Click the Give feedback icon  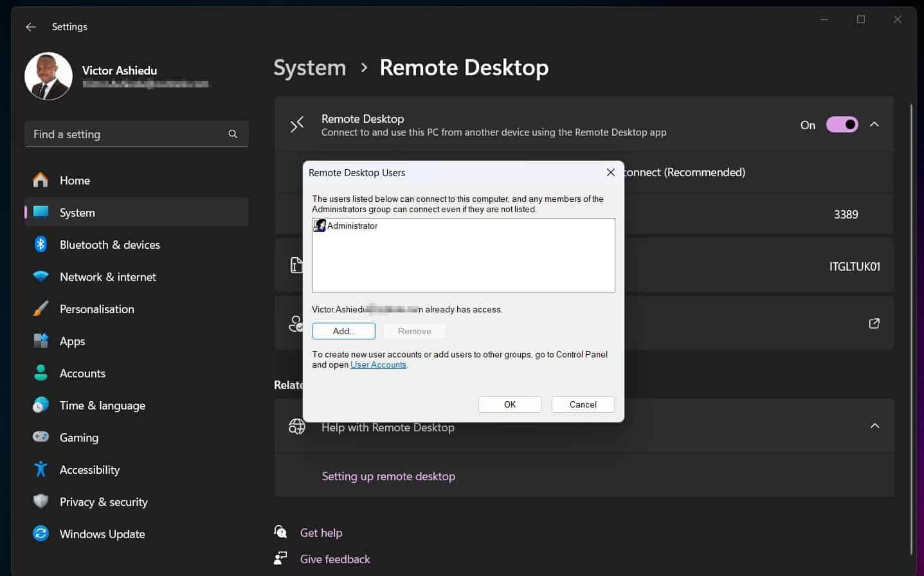pos(280,558)
